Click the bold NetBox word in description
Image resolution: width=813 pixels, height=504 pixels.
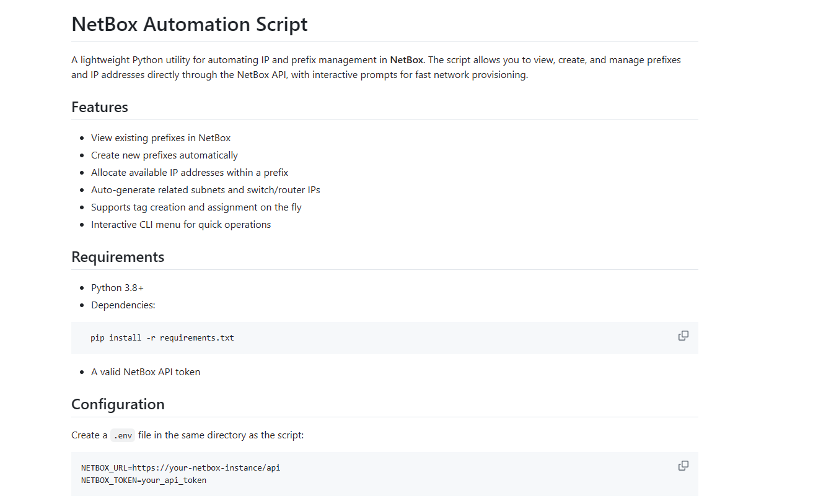pyautogui.click(x=406, y=60)
